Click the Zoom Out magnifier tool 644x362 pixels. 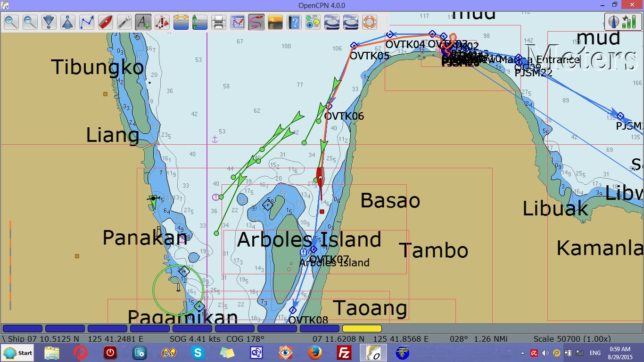pyautogui.click(x=30, y=22)
